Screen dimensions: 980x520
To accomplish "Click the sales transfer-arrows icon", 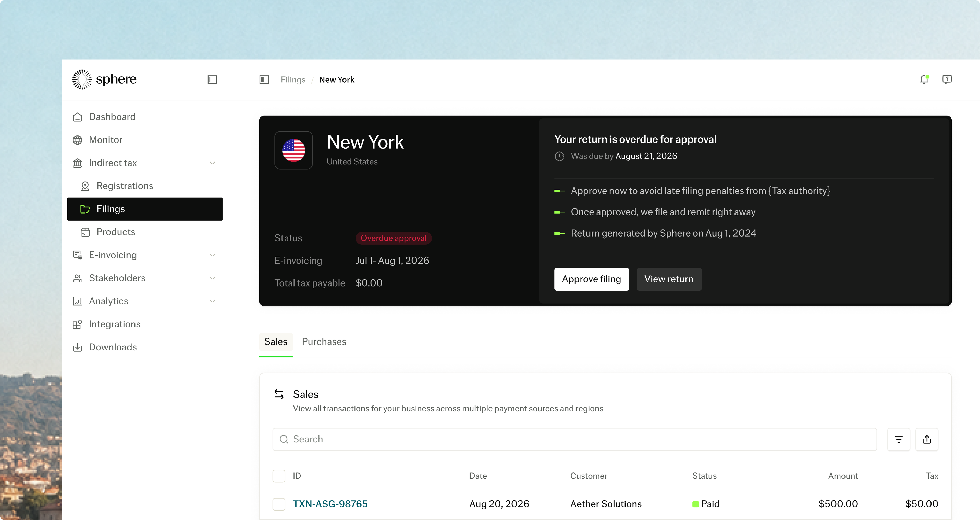I will (279, 394).
